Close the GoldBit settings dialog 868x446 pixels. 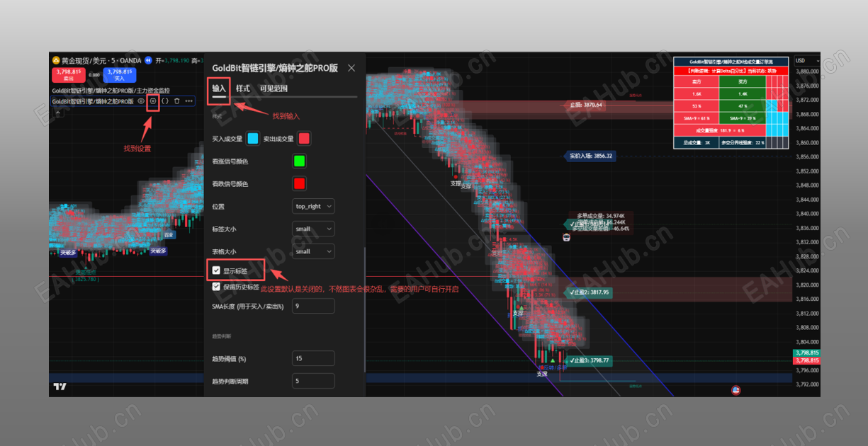click(x=351, y=68)
